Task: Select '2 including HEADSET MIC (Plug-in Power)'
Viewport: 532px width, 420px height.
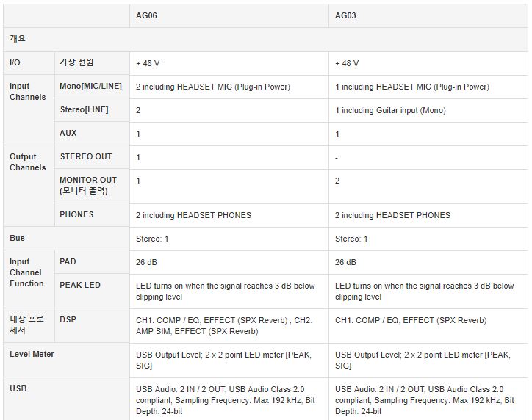Action: tap(213, 87)
